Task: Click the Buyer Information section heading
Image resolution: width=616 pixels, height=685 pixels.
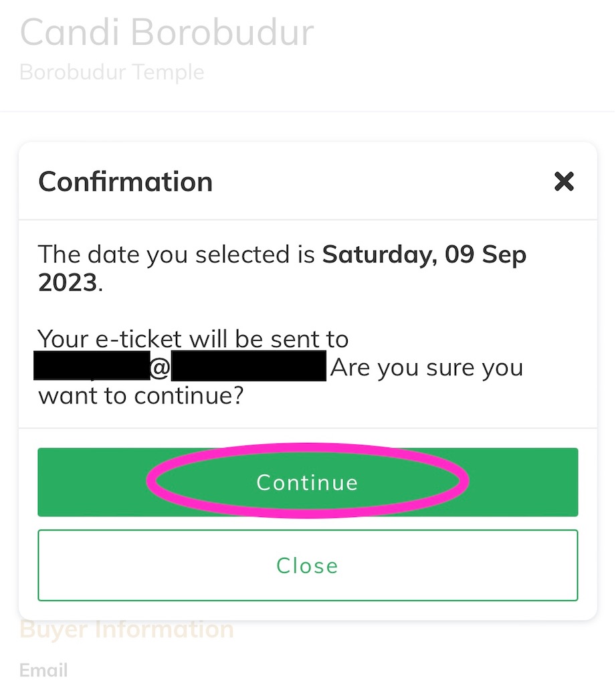Action: [x=126, y=629]
